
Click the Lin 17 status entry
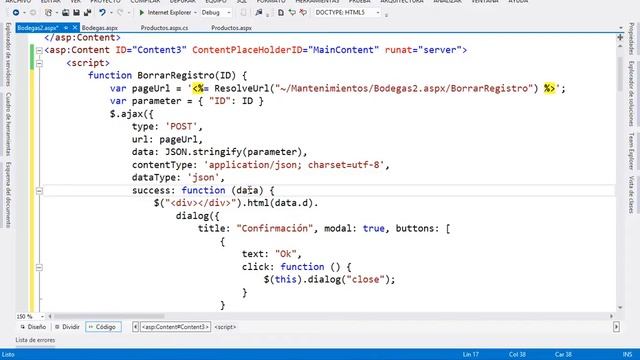pos(471,354)
